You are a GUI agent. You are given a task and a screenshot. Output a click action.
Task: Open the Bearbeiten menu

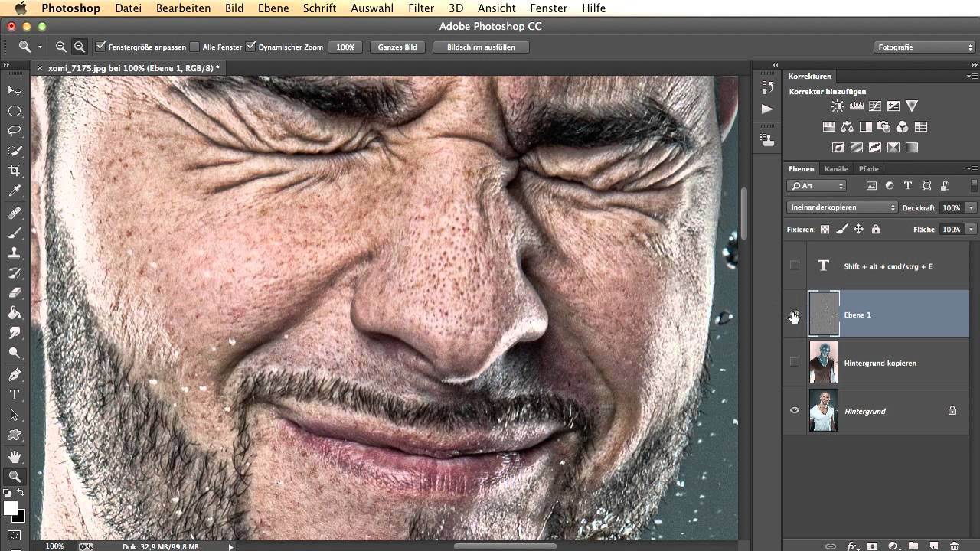click(x=183, y=8)
